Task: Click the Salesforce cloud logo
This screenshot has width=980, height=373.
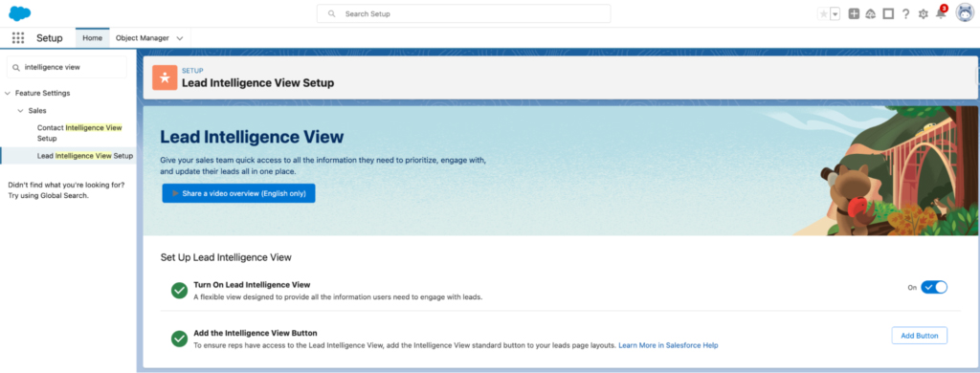Action: [x=20, y=13]
